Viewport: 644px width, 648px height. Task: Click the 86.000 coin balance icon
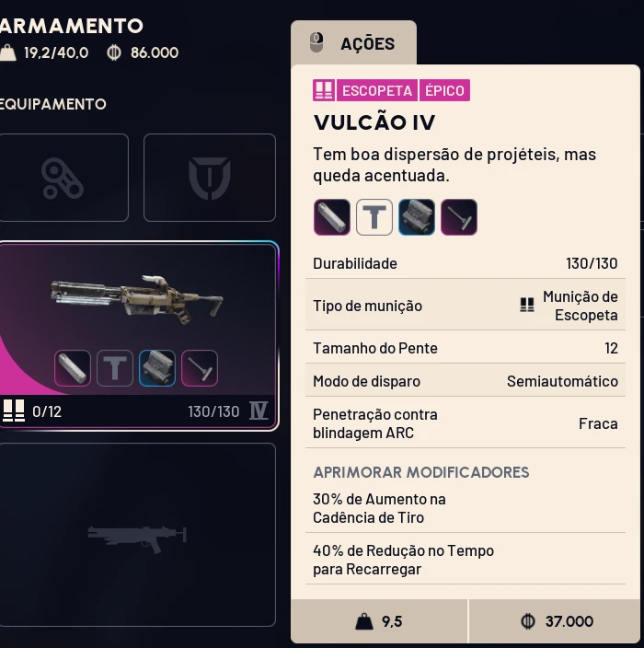(x=114, y=52)
